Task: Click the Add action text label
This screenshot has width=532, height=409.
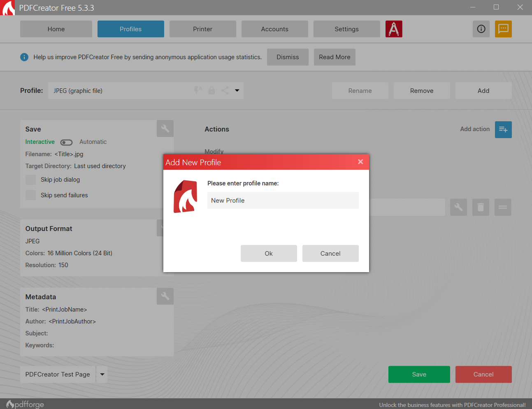Action: tap(475, 129)
